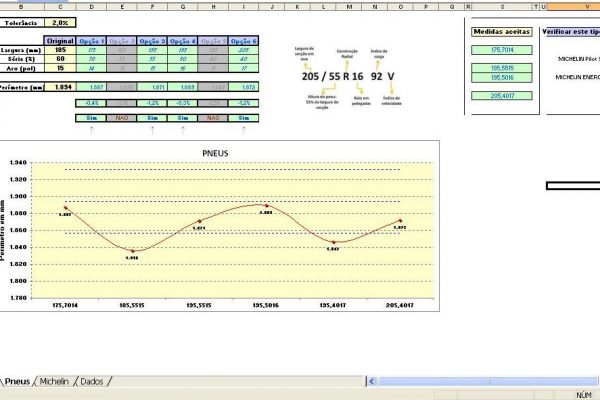The width and height of the screenshot is (600, 400).
Task: Click the 205,4017 accepted measure cell
Action: pyautogui.click(x=501, y=95)
